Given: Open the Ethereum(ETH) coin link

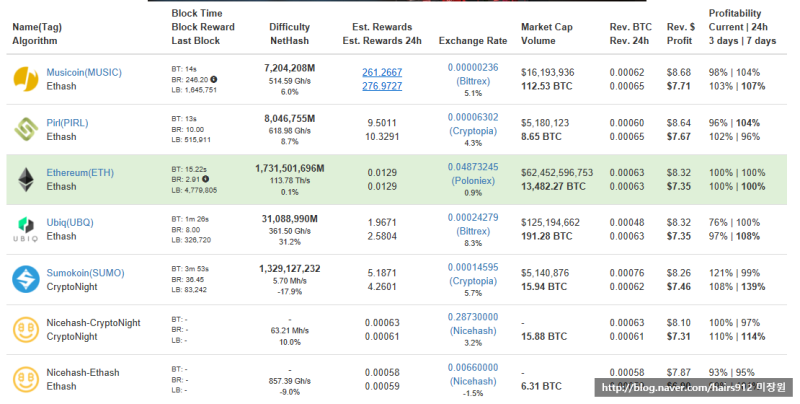Looking at the screenshot, I should pos(80,173).
